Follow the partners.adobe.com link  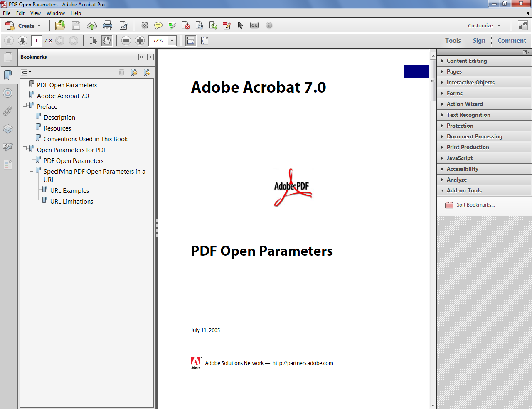pos(303,363)
